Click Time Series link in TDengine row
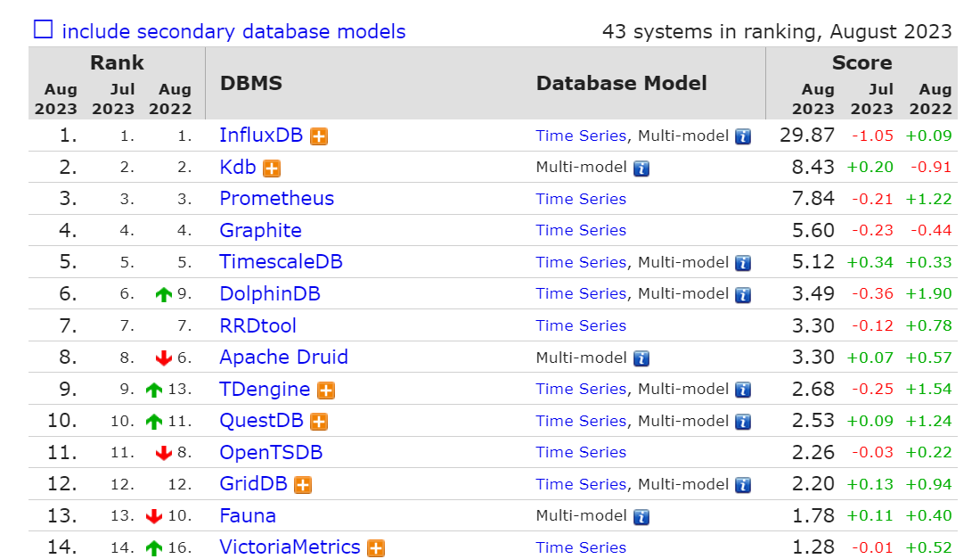Screen dimensions: 980x559 click(581, 389)
